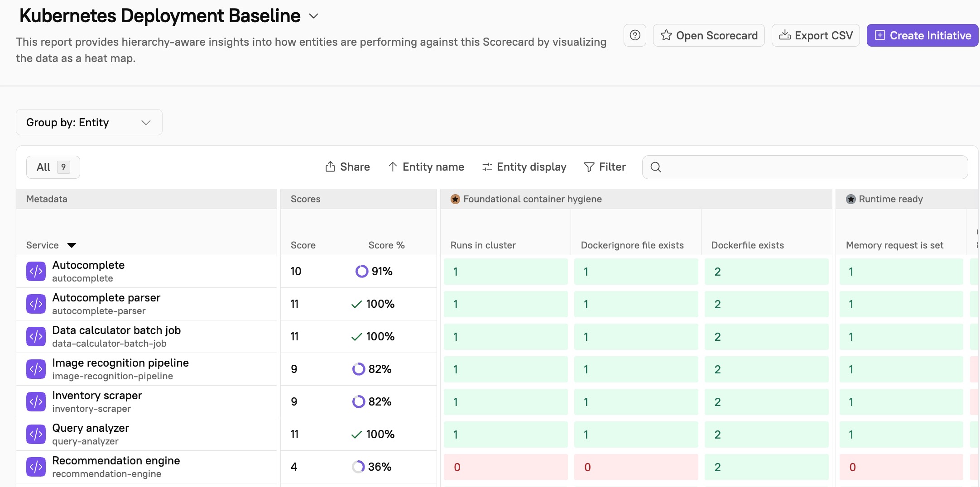
Task: Click the checkmark beside Query analyzer 100%
Action: point(356,434)
